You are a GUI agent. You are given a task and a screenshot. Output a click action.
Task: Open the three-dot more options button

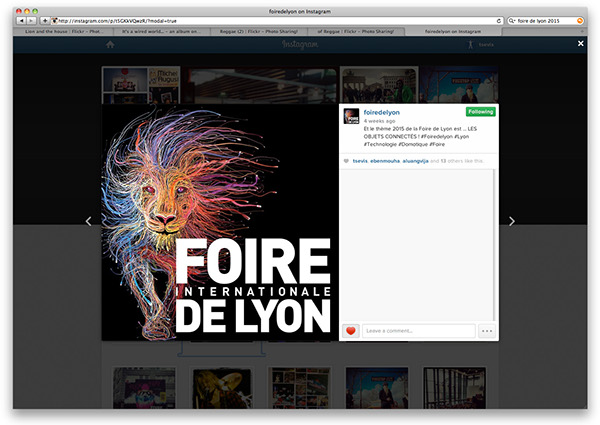487,330
